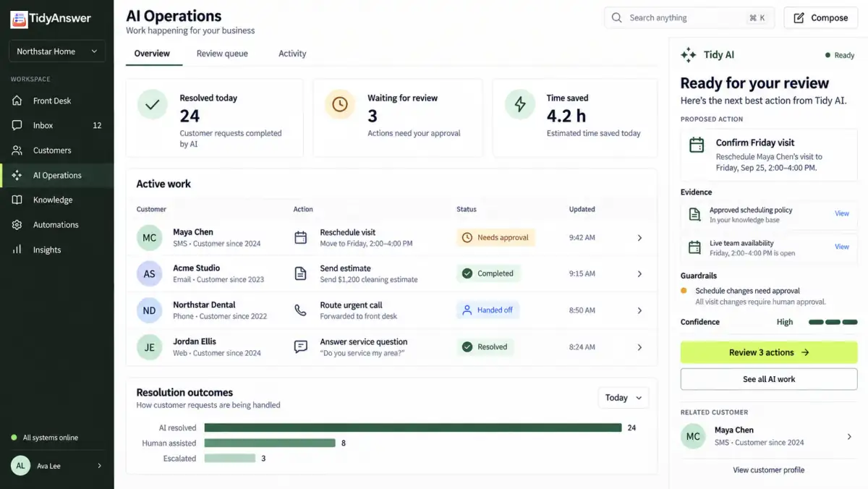Click the Resolved status badge

pyautogui.click(x=485, y=346)
